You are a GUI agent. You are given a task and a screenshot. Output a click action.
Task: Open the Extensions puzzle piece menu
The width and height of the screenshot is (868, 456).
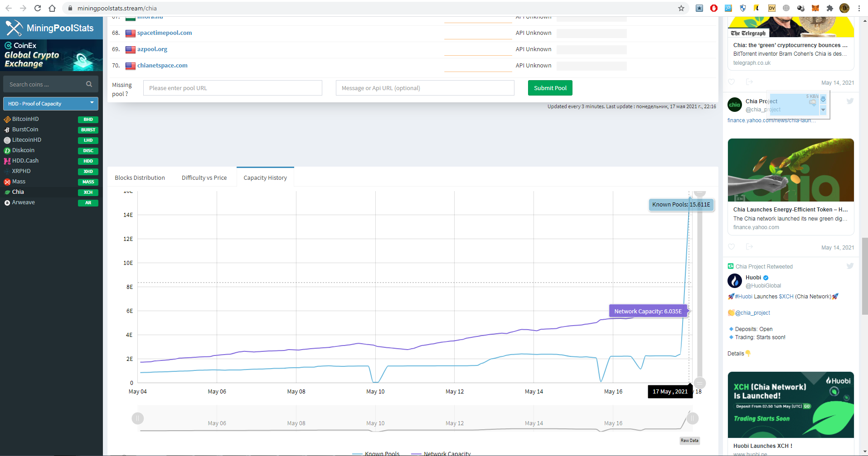click(x=830, y=8)
